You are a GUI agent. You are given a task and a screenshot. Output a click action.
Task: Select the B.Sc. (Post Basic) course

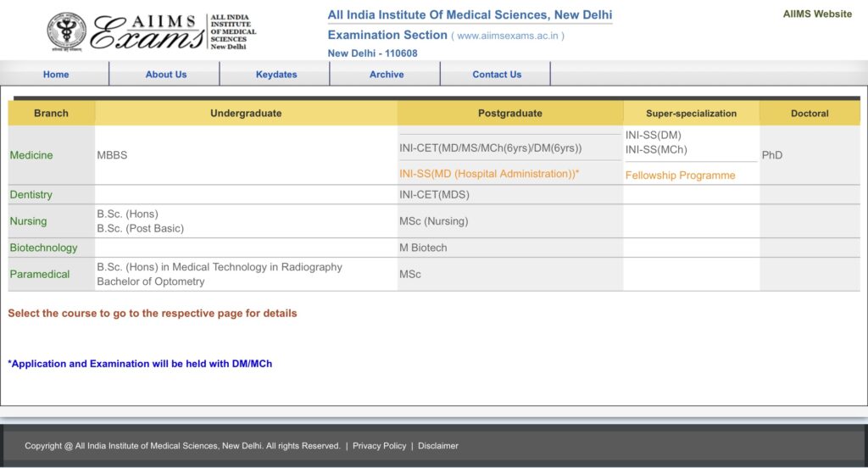(140, 228)
